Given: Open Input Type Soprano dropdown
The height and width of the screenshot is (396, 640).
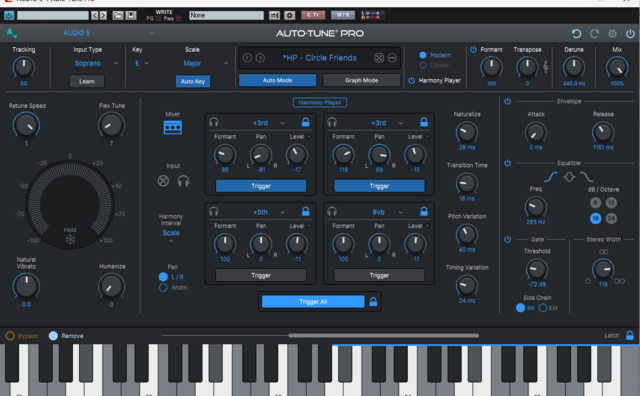Looking at the screenshot, I should coord(96,63).
